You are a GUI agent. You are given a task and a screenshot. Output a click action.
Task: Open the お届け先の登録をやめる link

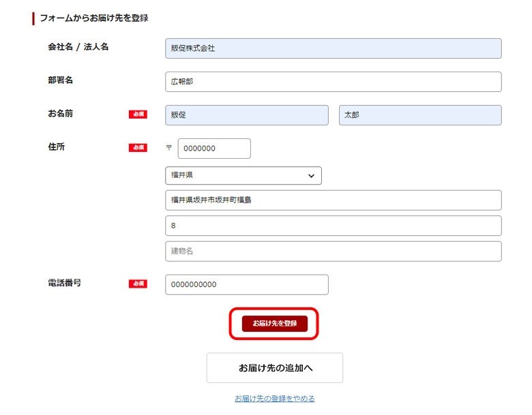(275, 399)
